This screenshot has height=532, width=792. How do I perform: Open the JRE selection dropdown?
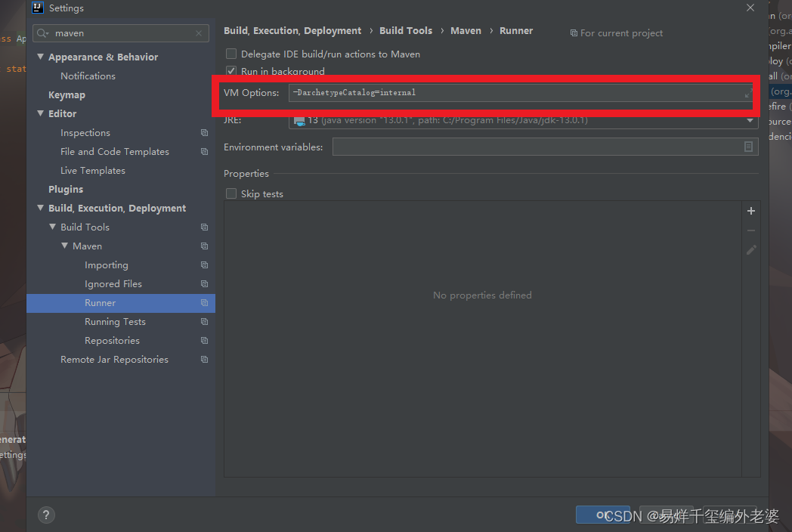[750, 120]
